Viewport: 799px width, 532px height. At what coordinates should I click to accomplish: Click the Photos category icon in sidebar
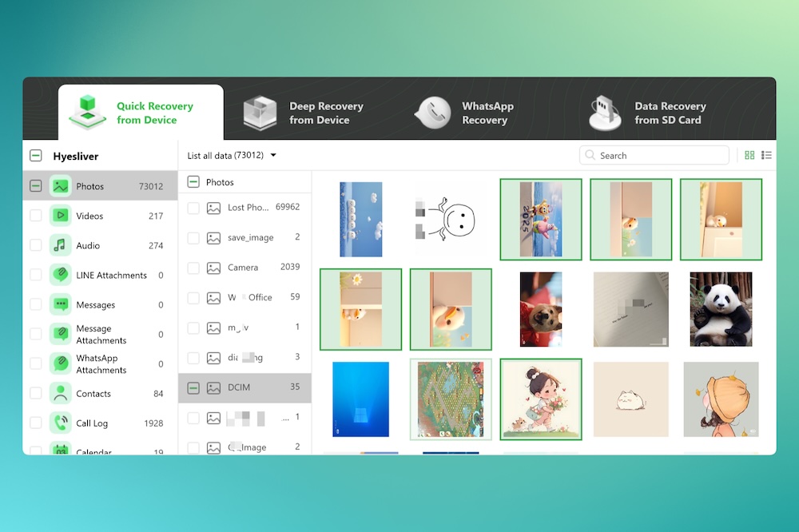61,186
